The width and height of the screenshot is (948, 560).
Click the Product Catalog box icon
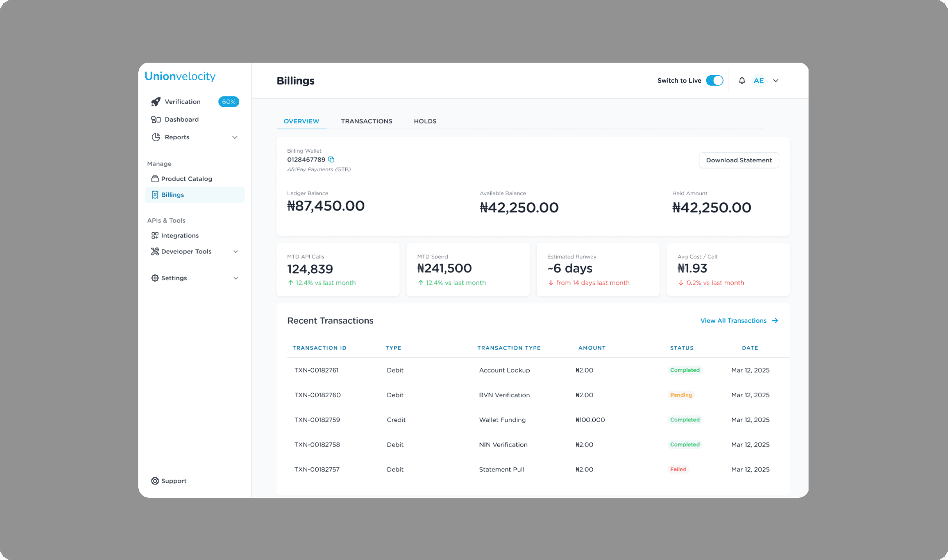(155, 179)
